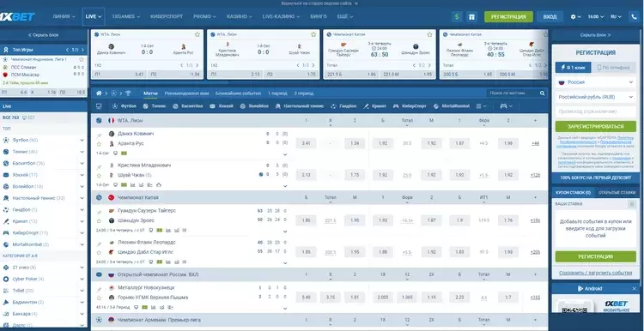This screenshot has height=331, width=644.
Task: Open the gift bonus icon in header
Action: (x=471, y=17)
